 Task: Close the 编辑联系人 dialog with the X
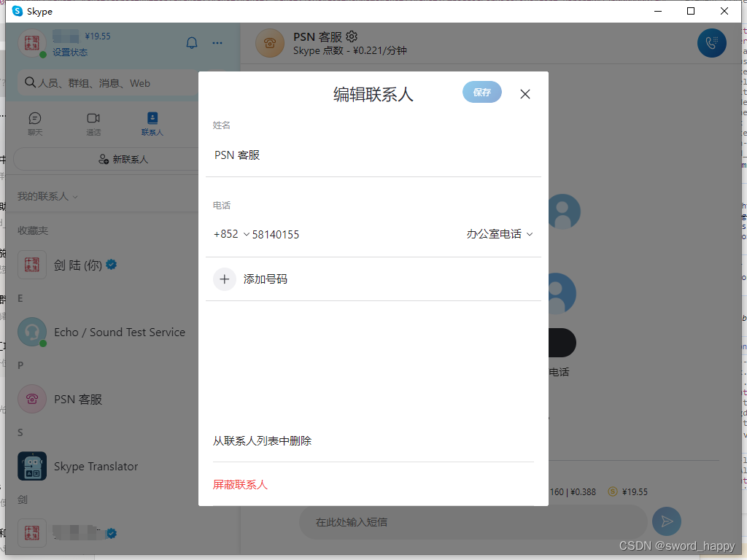525,94
